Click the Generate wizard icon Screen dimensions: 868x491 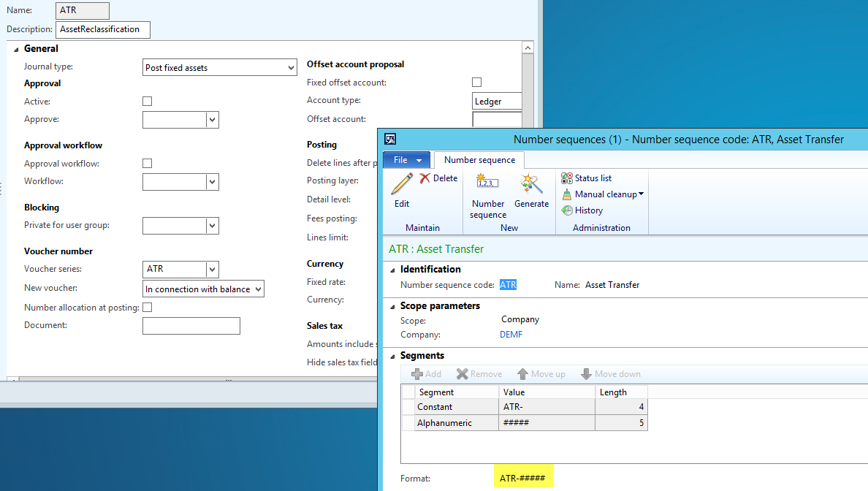tap(531, 185)
